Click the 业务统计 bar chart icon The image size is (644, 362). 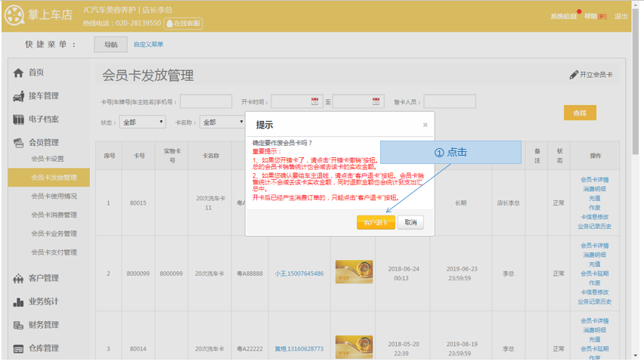18,302
